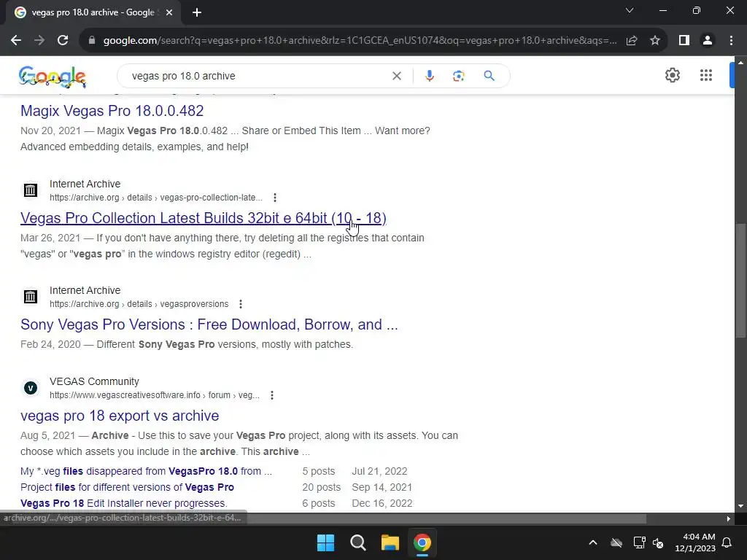Open Project files for different versions thread

[x=127, y=488]
